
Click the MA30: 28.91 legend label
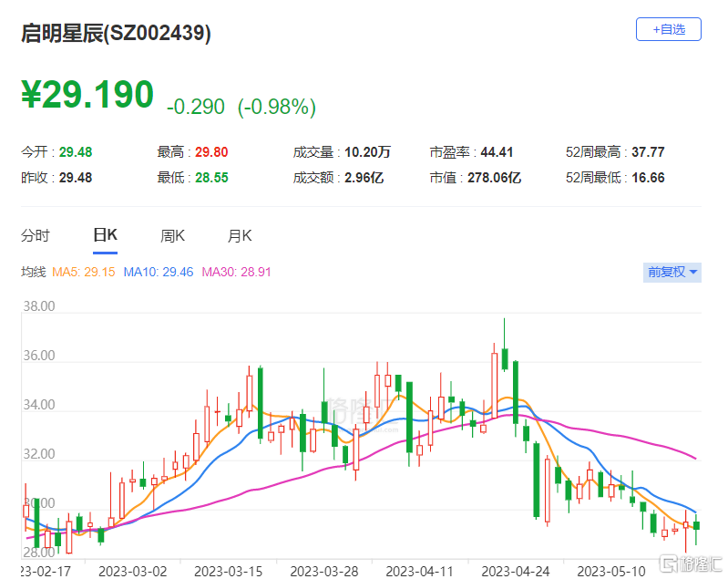click(236, 272)
